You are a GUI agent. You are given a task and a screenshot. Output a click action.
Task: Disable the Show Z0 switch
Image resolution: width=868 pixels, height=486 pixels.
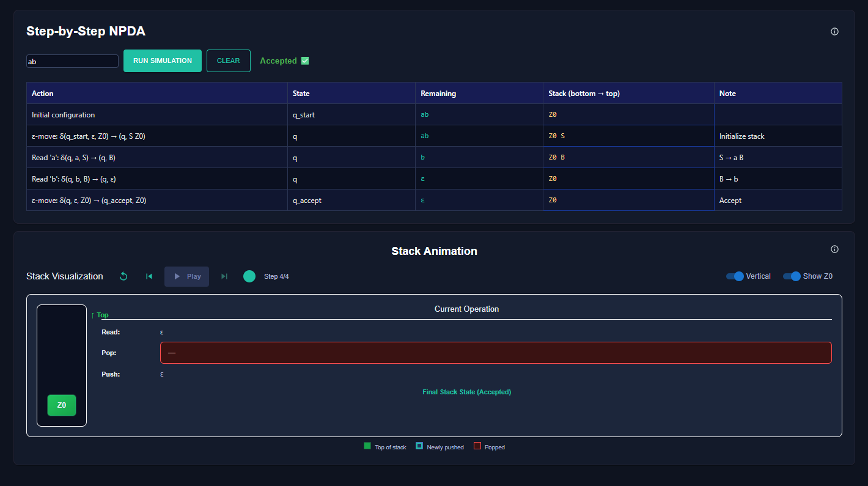[x=792, y=276]
